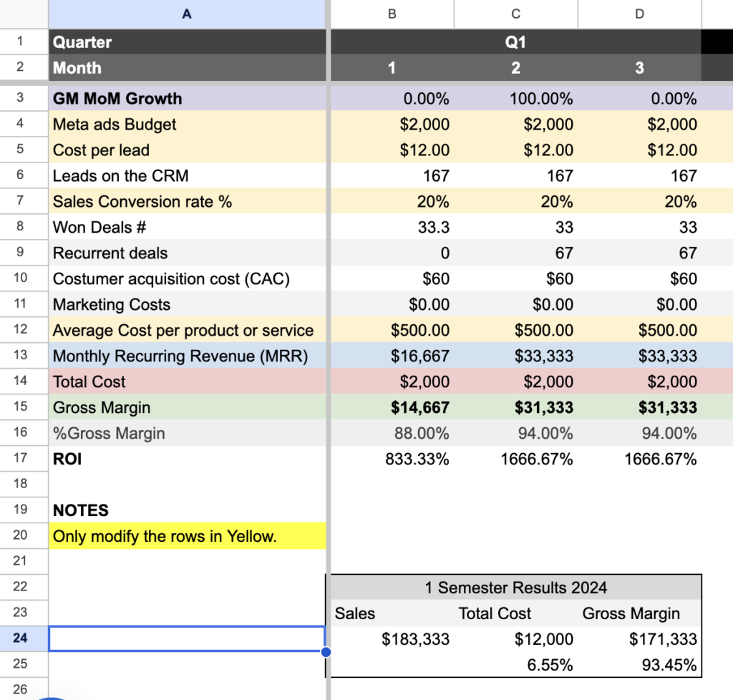Screen dimensions: 733x700
Task: Click the selected empty cell A24
Action: (187, 638)
